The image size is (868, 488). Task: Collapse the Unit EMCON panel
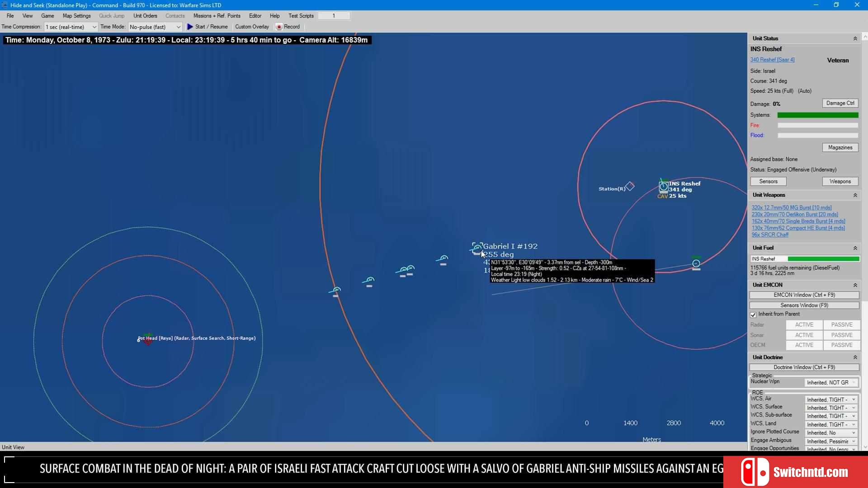point(855,285)
